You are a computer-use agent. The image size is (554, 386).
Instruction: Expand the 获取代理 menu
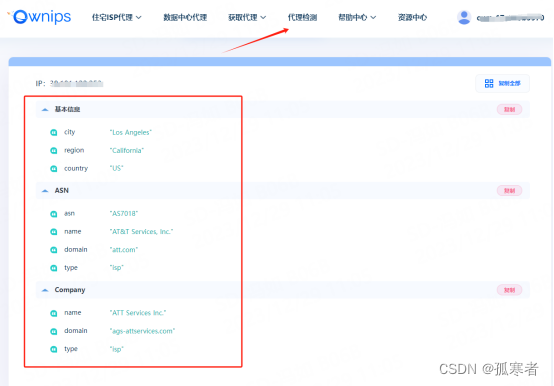(247, 17)
